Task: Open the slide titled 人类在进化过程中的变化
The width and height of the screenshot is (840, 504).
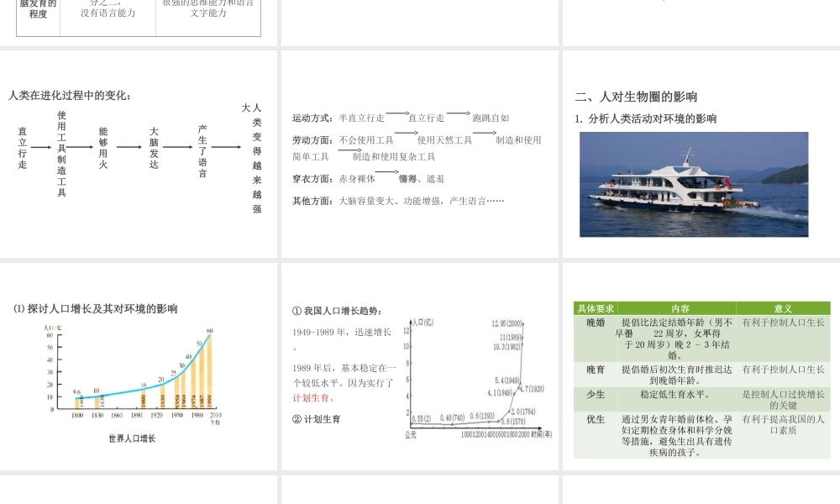Action: [x=139, y=155]
